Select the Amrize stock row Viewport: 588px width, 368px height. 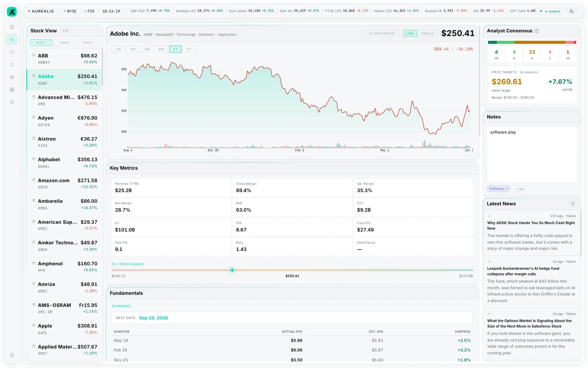pos(65,287)
